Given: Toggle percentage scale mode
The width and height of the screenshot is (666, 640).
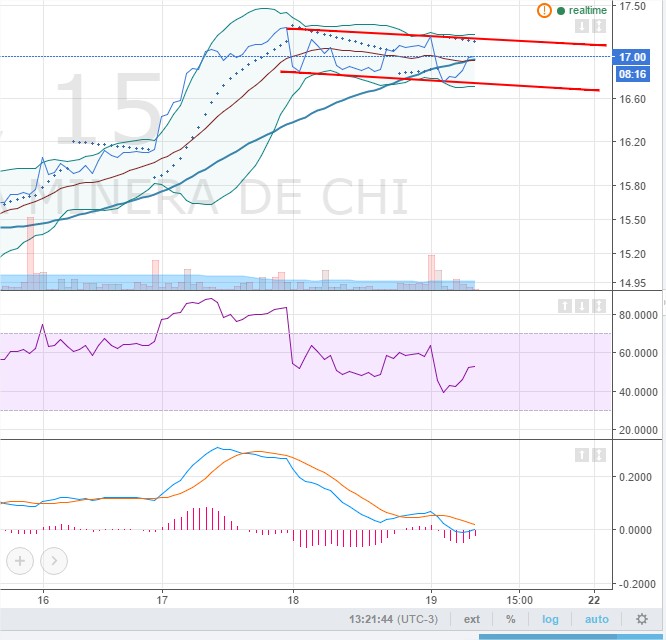Looking at the screenshot, I should point(511,620).
